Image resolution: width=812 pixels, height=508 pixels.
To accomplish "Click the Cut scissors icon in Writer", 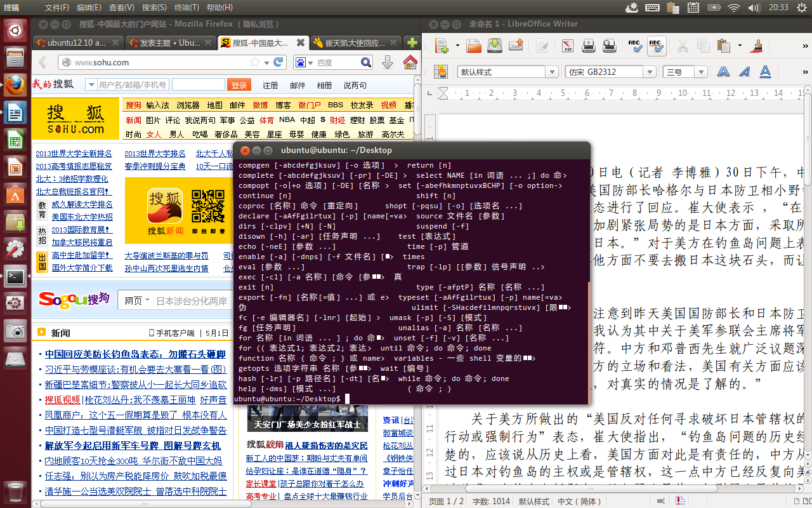I will [683, 46].
